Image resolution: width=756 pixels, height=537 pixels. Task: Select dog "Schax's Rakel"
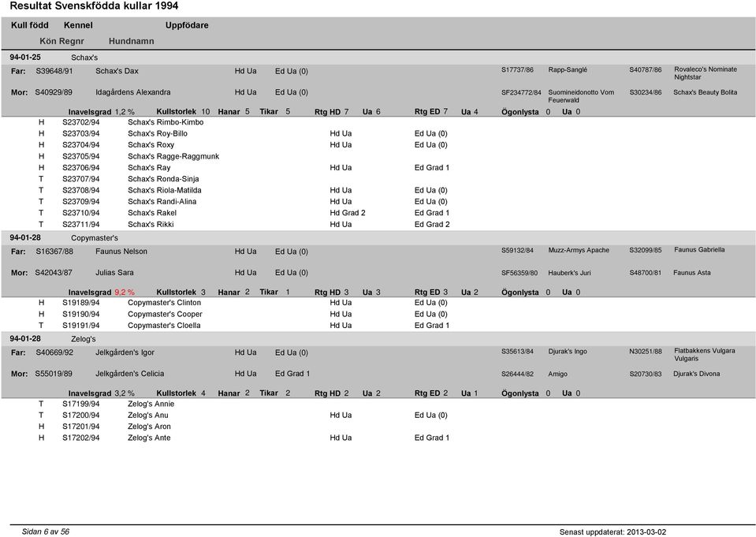click(152, 213)
